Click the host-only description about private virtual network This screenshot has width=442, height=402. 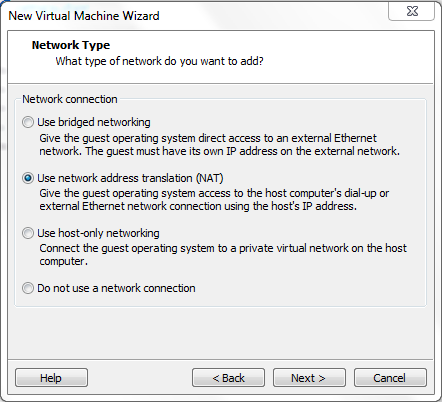223,254
